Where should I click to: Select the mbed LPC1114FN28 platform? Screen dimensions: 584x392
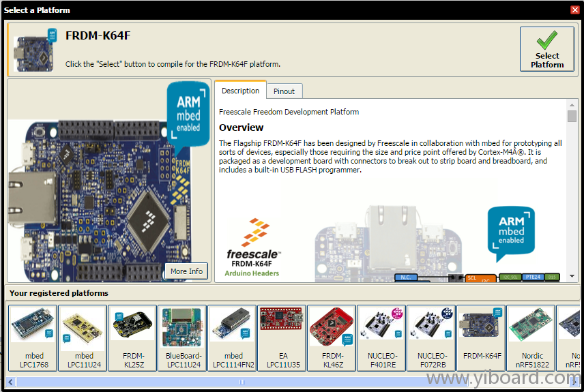pyautogui.click(x=233, y=338)
